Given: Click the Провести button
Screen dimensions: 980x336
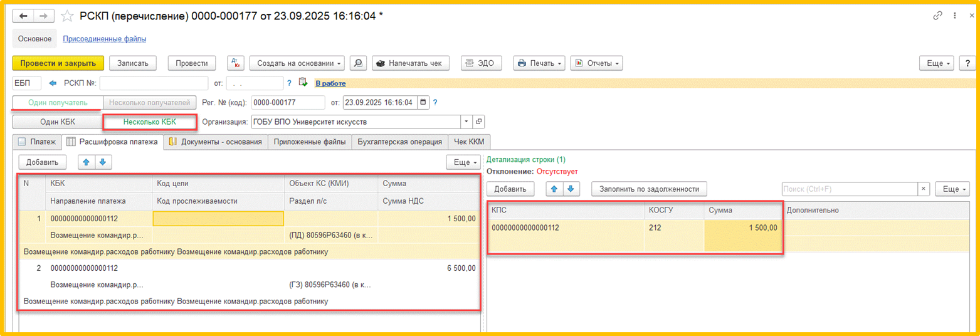Looking at the screenshot, I should point(192,63).
